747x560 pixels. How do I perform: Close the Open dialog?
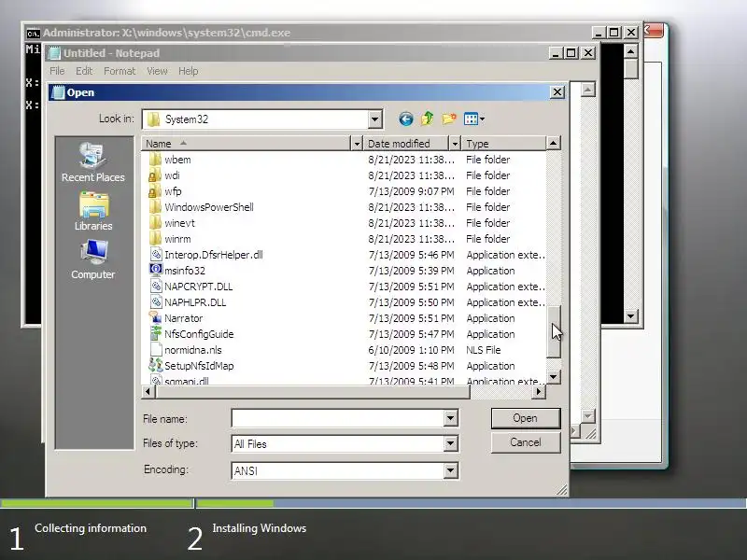557,91
